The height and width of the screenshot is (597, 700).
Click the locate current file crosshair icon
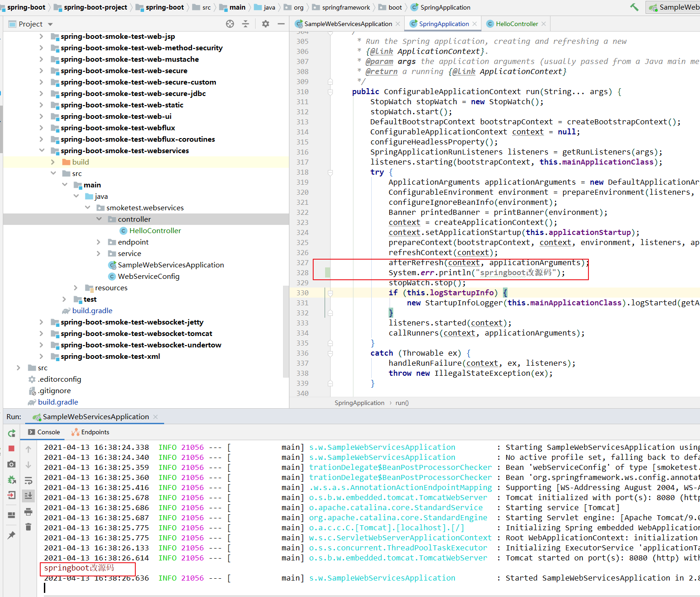(230, 24)
